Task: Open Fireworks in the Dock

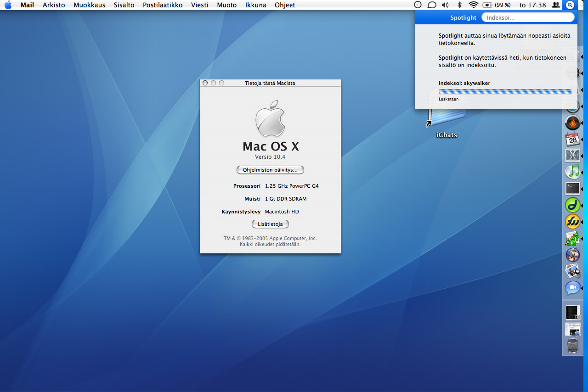Action: tap(572, 221)
